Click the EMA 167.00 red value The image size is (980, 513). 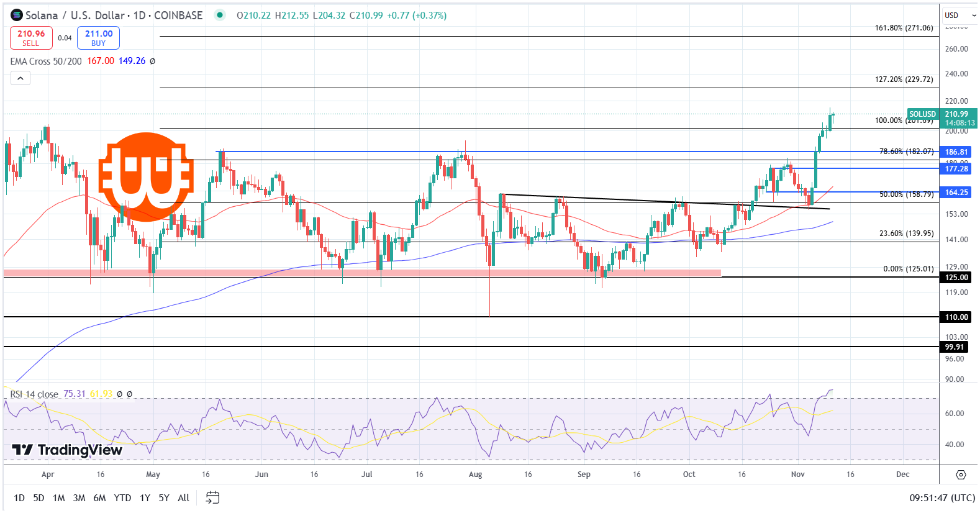click(x=101, y=61)
